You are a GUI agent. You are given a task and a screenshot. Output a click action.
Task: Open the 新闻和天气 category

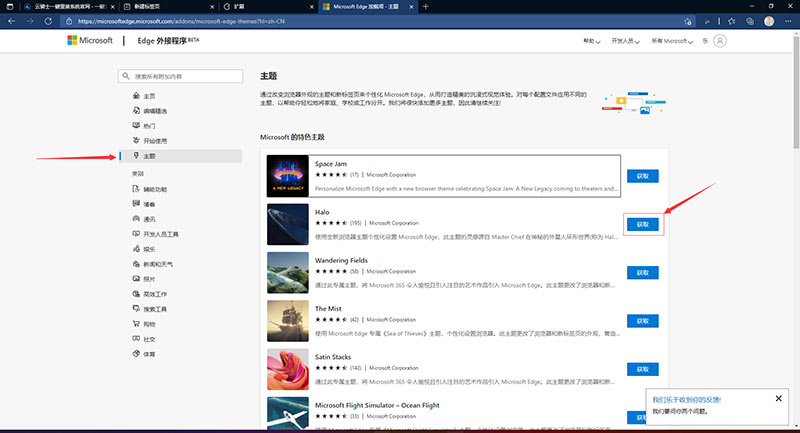point(153,264)
